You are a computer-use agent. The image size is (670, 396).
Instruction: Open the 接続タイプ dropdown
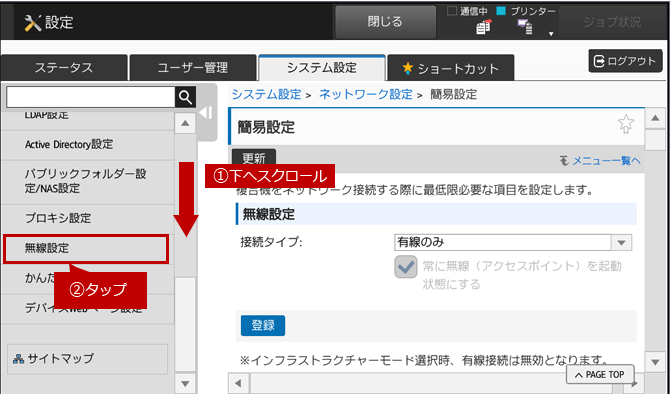pyautogui.click(x=513, y=242)
